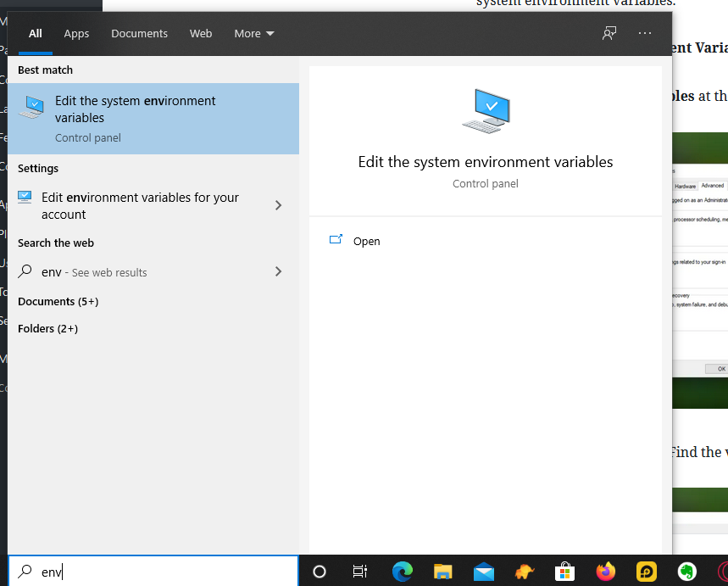Open the Mail app on the taskbar

pyautogui.click(x=483, y=572)
